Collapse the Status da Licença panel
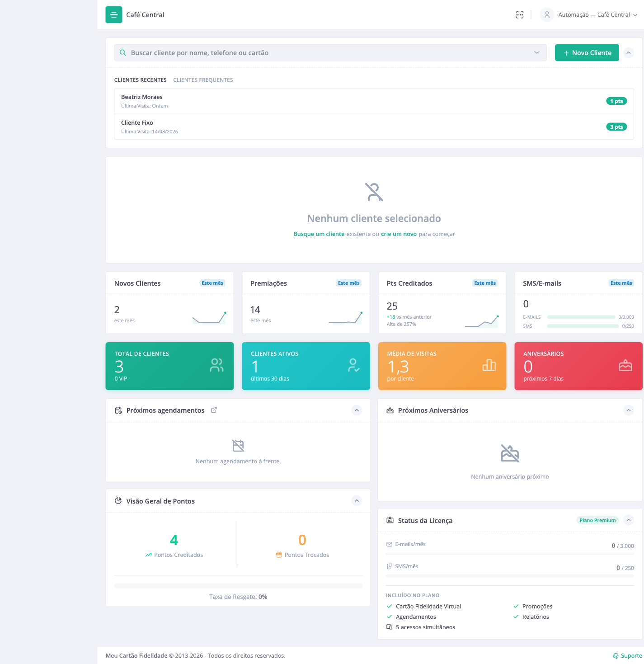The image size is (644, 664). point(629,520)
